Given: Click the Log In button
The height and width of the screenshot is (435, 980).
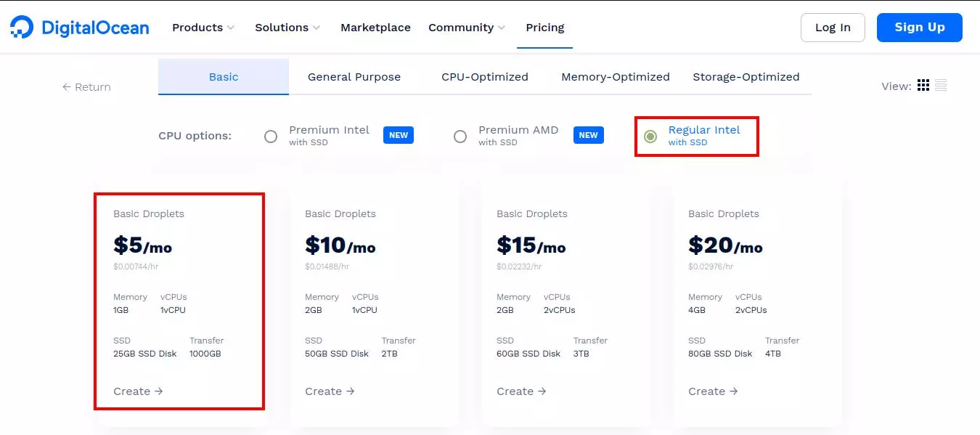Looking at the screenshot, I should point(833,28).
